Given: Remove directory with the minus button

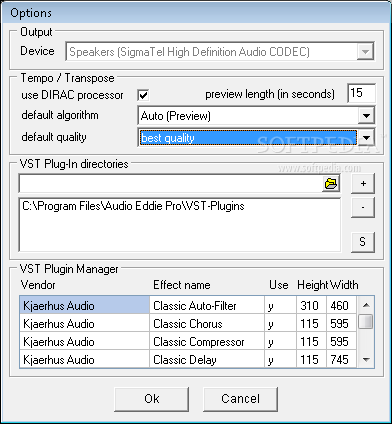Looking at the screenshot, I should point(363,207).
